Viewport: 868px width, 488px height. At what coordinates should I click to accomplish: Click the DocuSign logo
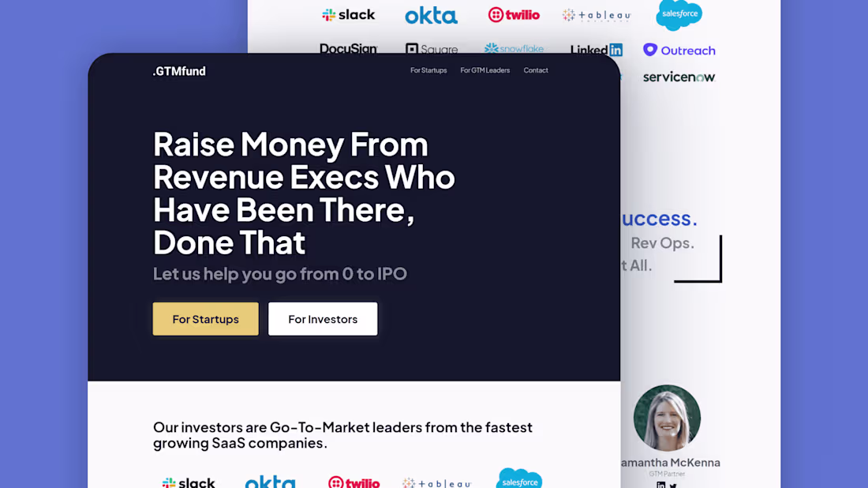point(349,47)
